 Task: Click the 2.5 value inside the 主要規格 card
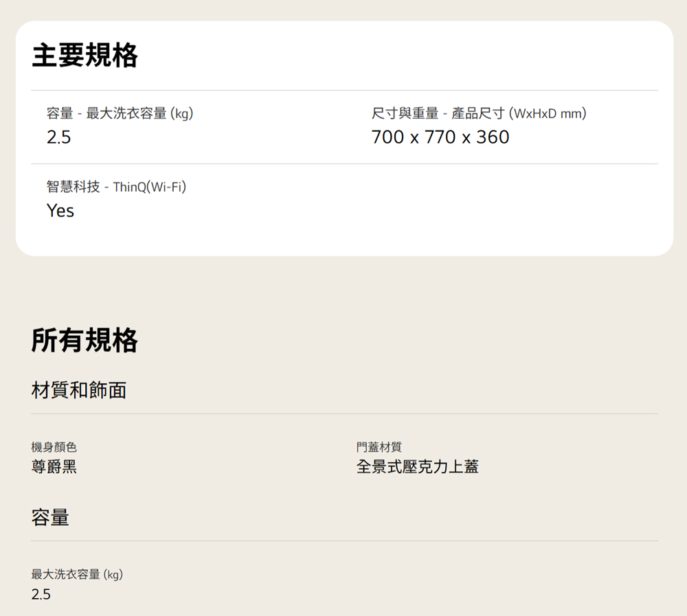point(58,137)
